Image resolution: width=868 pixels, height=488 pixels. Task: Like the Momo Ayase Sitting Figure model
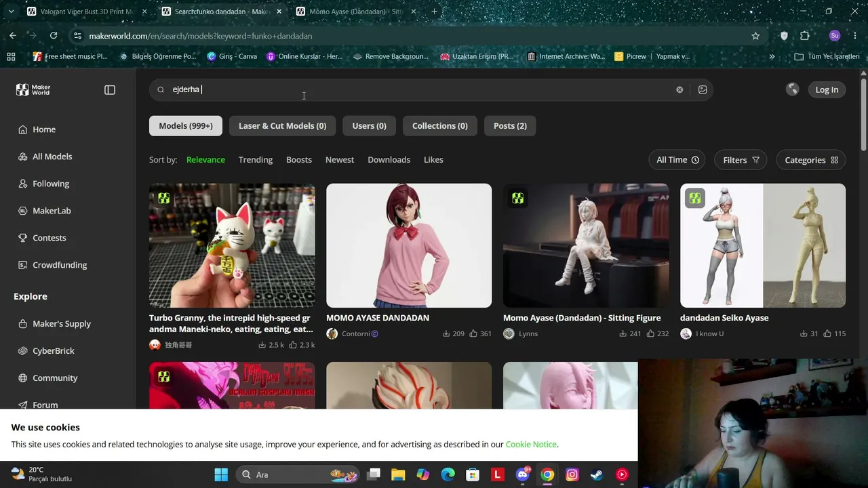[658, 333]
